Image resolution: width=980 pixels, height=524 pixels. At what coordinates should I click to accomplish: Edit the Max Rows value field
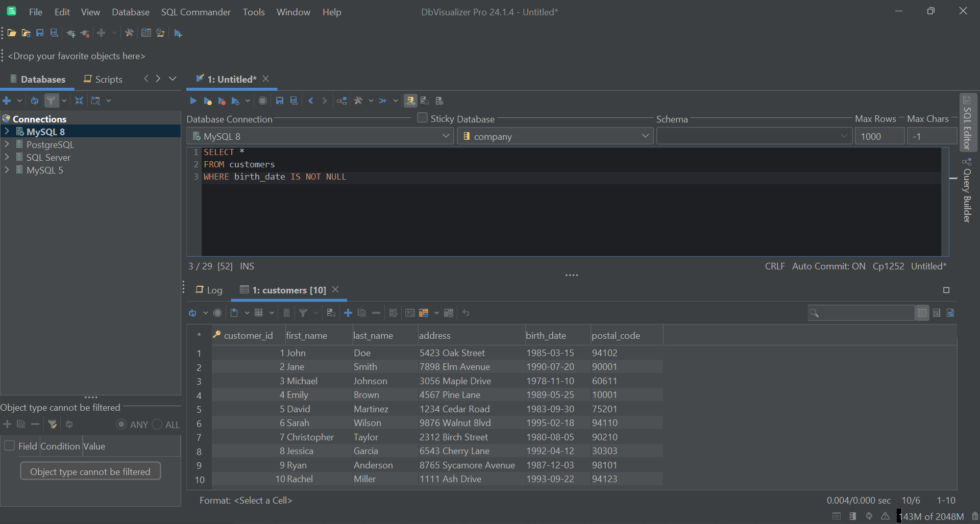(879, 136)
